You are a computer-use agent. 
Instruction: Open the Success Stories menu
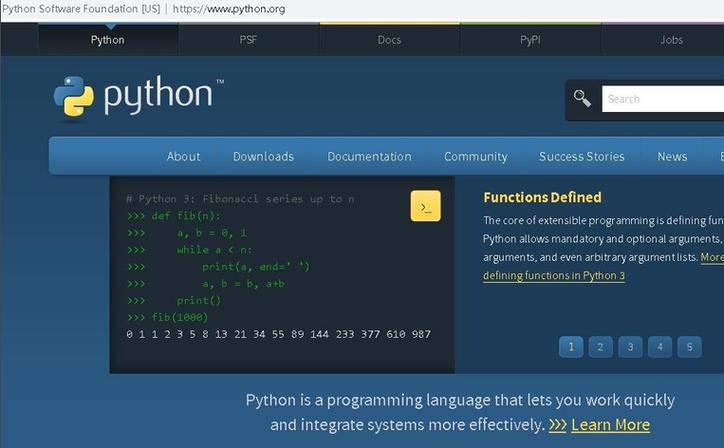[x=581, y=157]
